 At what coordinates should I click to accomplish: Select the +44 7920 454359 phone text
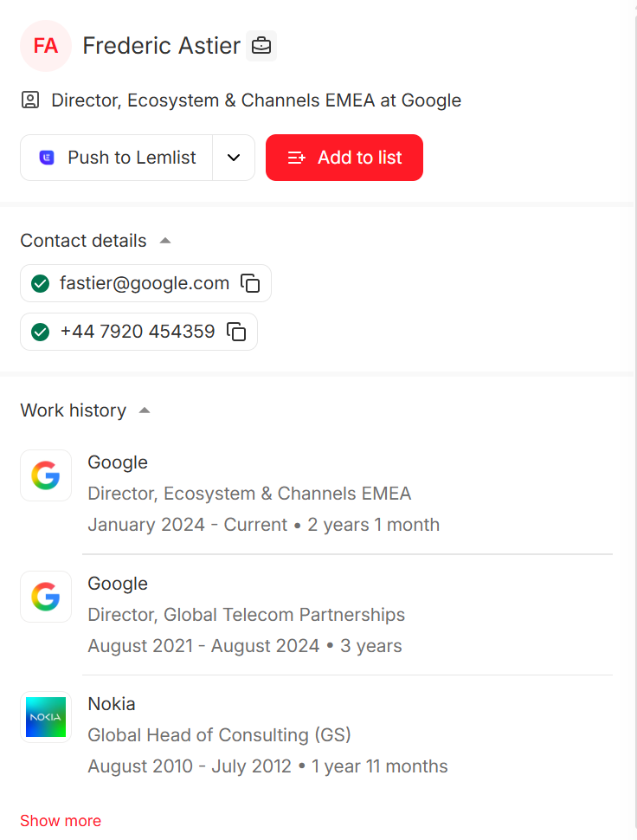tap(138, 332)
